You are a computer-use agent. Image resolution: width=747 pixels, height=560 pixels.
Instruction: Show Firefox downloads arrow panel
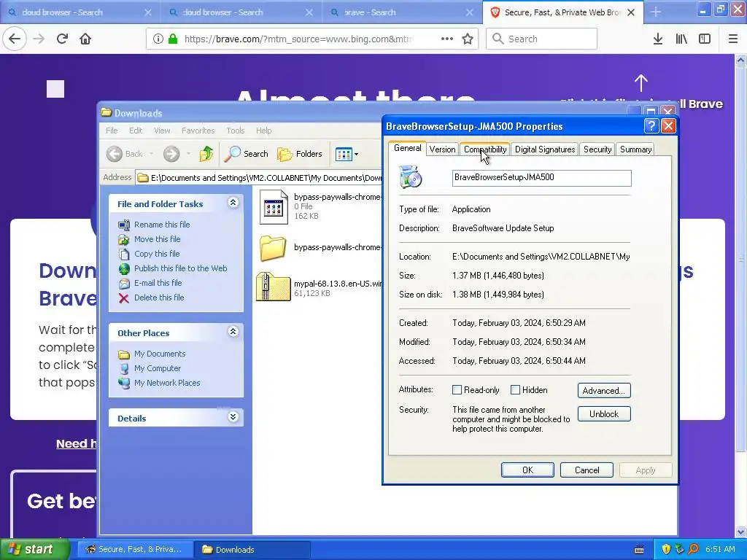[x=657, y=39]
